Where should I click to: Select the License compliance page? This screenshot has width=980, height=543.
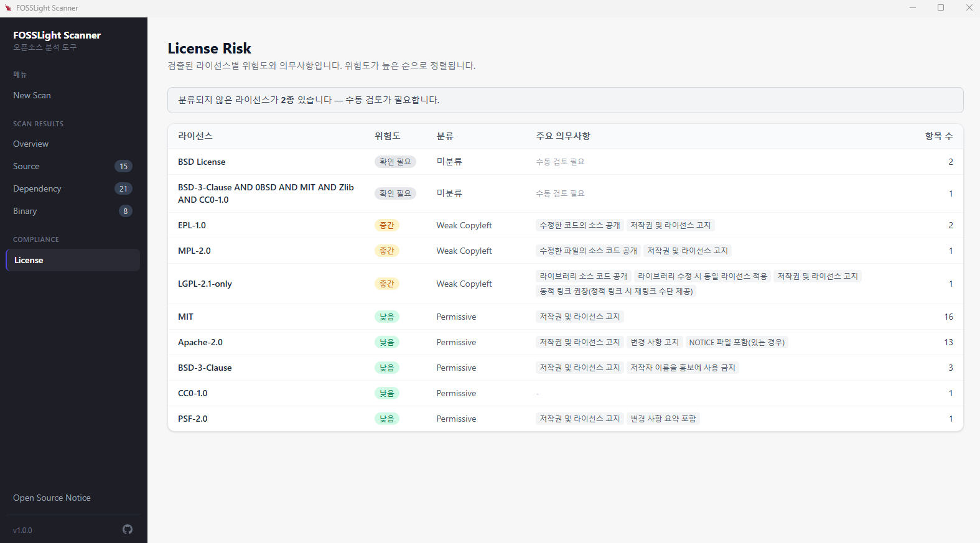(73, 260)
